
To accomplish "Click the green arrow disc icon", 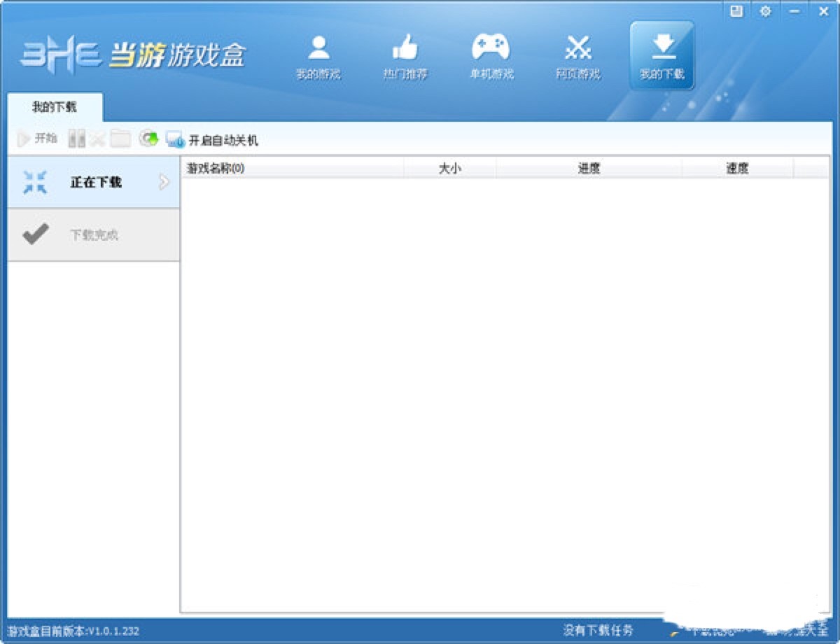I will tap(148, 139).
